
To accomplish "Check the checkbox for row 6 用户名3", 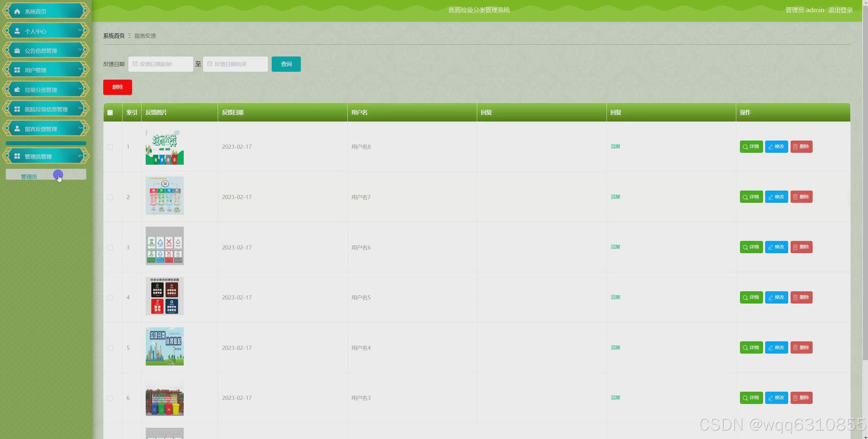I will 110,398.
